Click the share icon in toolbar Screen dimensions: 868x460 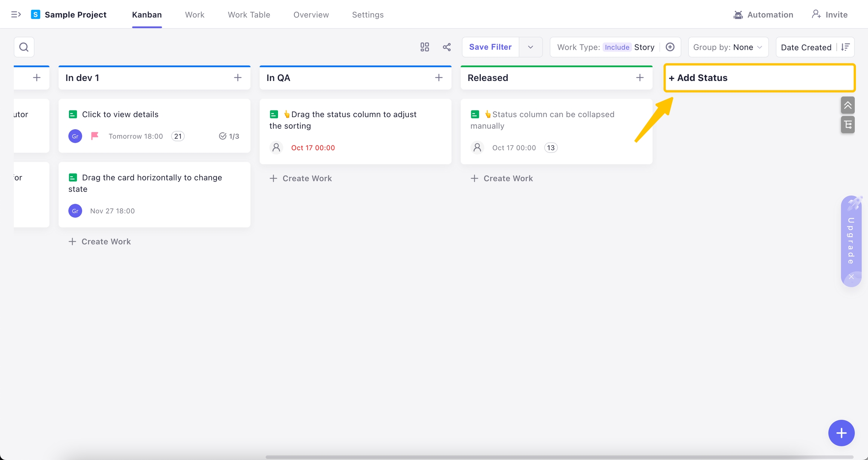click(447, 47)
